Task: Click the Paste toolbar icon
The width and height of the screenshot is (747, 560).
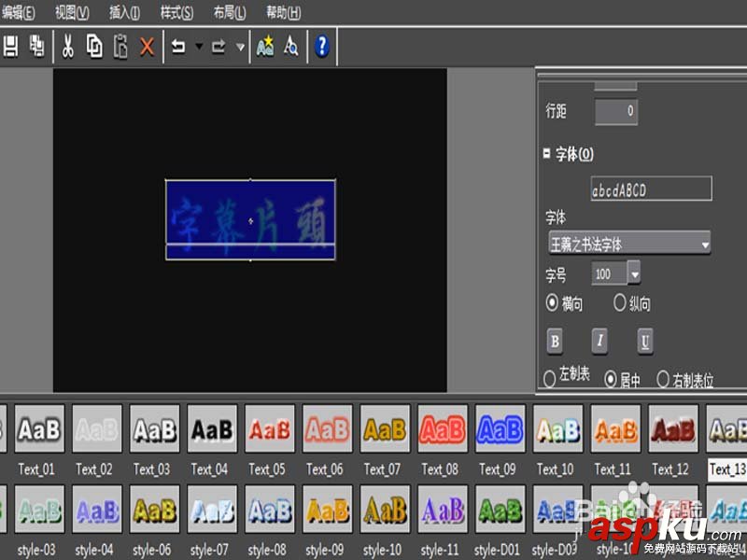Action: (x=119, y=46)
